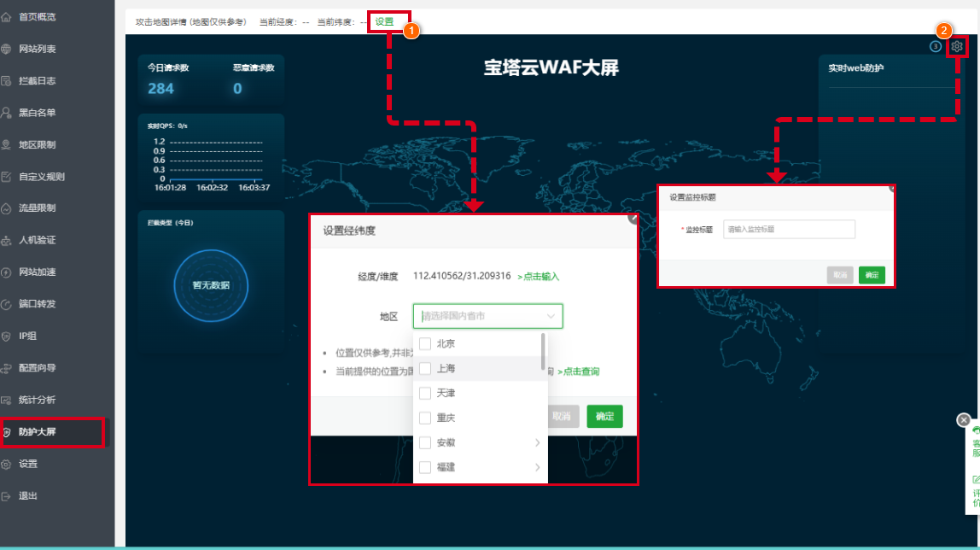The width and height of the screenshot is (980, 550).
Task: Close the 设置监控标题 dialog with its X
Action: click(x=892, y=188)
